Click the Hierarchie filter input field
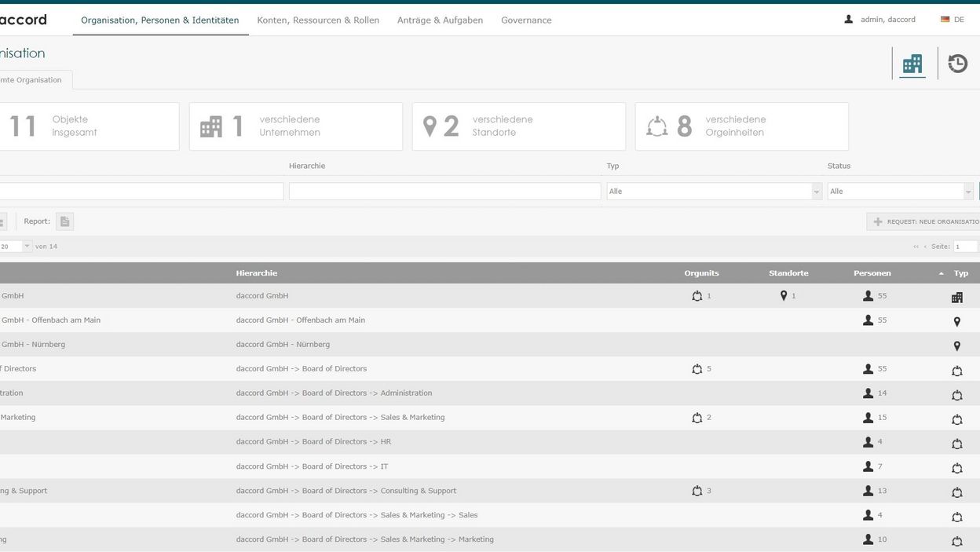This screenshot has width=980, height=552. point(444,192)
